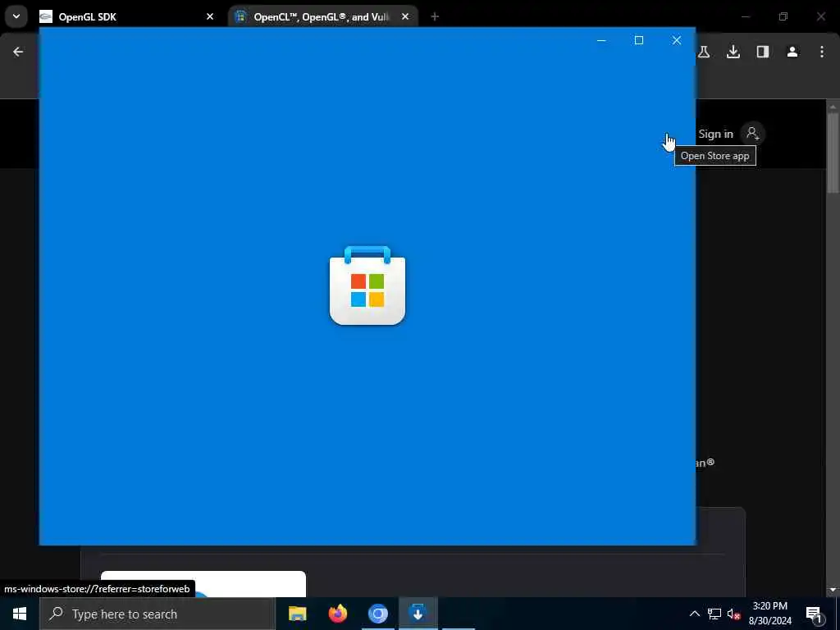Click the Type here to search box
Screen dimensions: 840x630
tap(157, 614)
